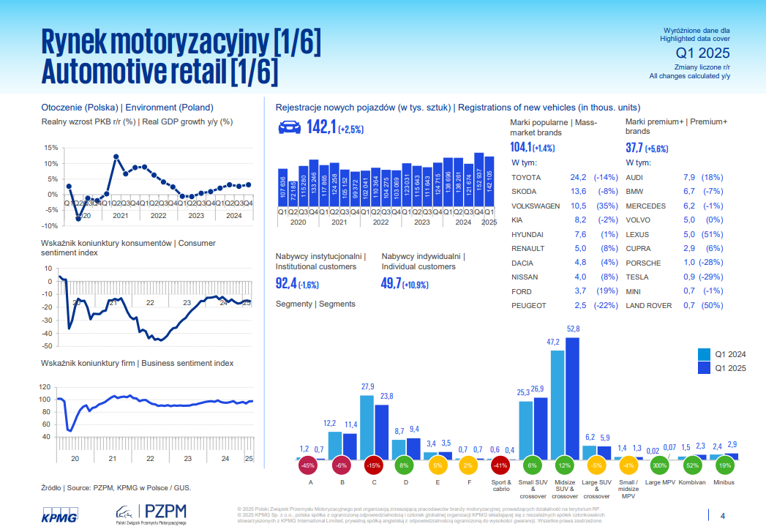This screenshot has height=532, width=766.
Task: Click the subtitle 'Automotive retail [1/6]'
Action: (159, 71)
